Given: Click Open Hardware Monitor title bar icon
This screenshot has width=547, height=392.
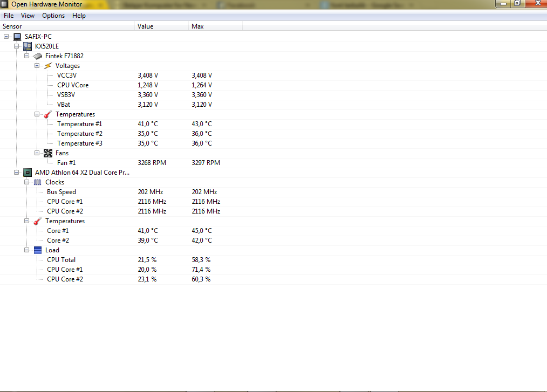Looking at the screenshot, I should tap(4, 4).
